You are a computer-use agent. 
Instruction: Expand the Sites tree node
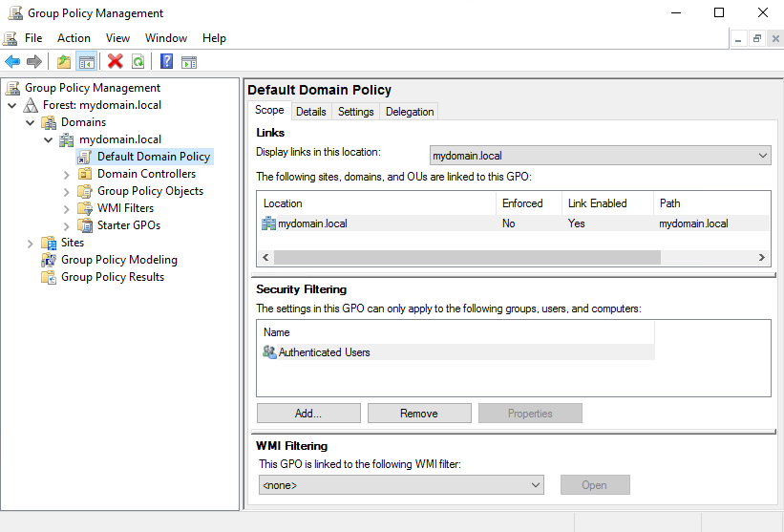30,243
